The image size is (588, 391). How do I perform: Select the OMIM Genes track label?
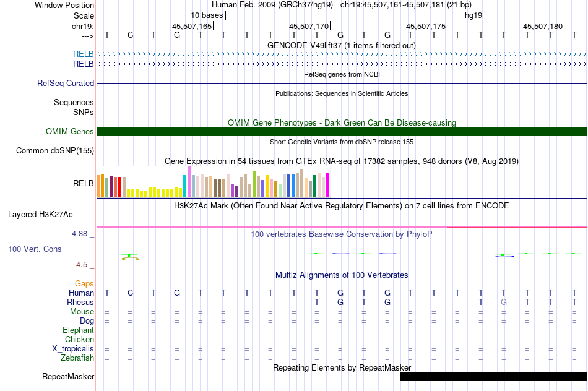pos(69,132)
